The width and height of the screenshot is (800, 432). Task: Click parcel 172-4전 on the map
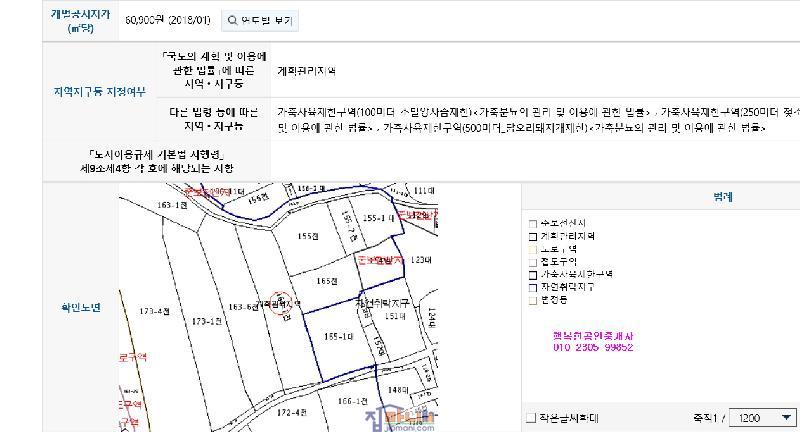tap(290, 411)
